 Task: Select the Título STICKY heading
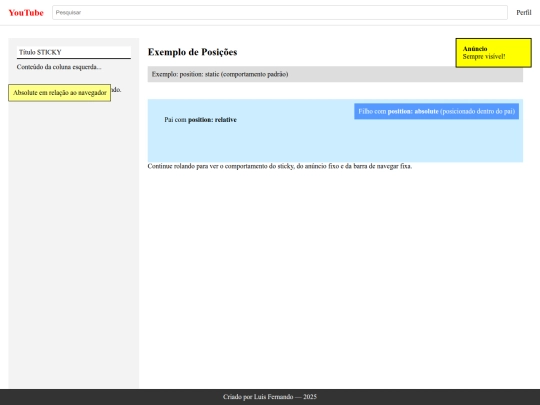pos(74,52)
